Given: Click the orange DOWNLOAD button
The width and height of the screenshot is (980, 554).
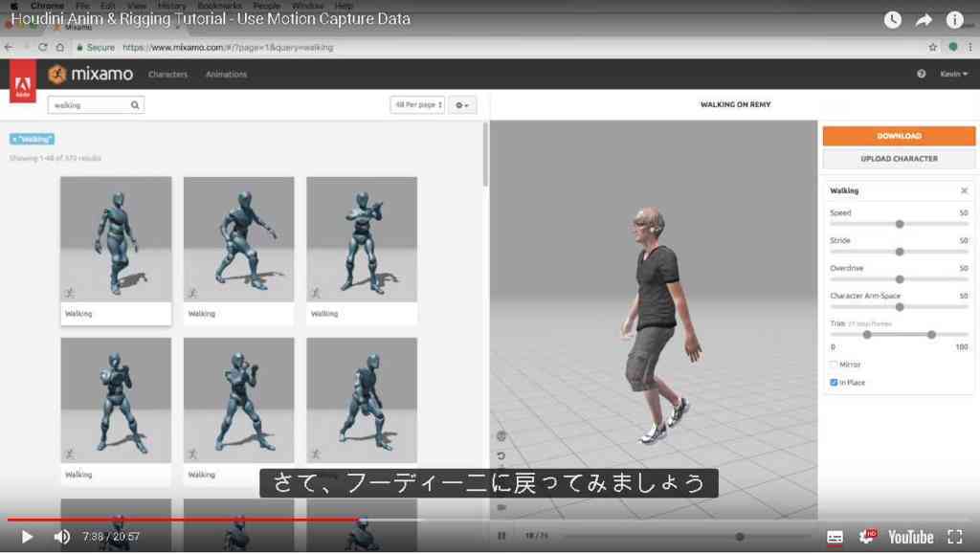Looking at the screenshot, I should click(898, 136).
